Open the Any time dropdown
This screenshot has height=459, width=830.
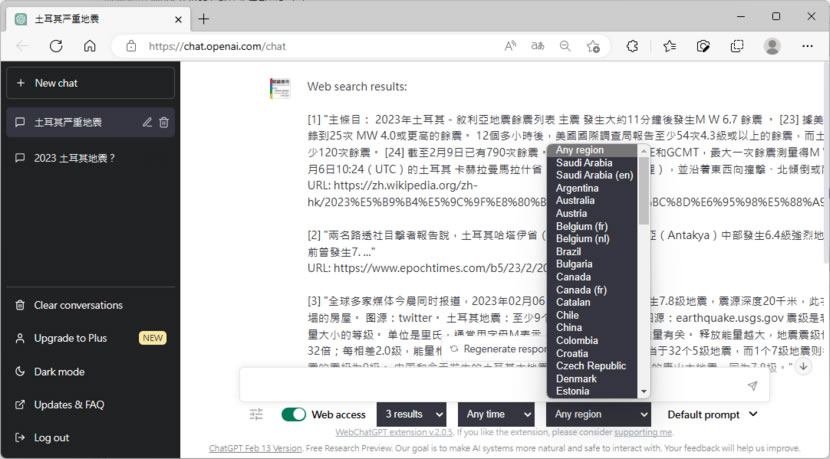(496, 414)
